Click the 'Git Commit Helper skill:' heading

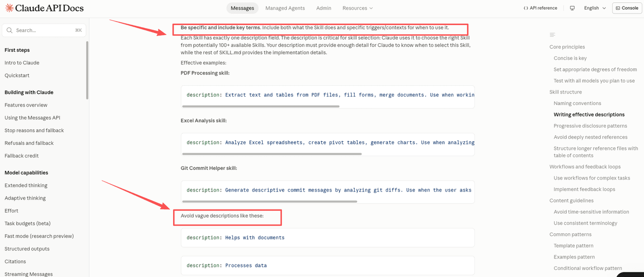click(209, 168)
